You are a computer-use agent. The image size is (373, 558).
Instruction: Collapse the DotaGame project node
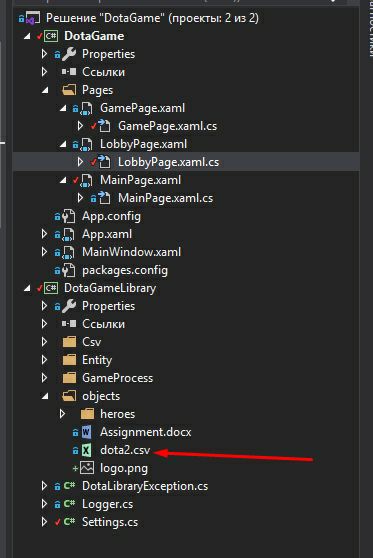click(x=27, y=36)
